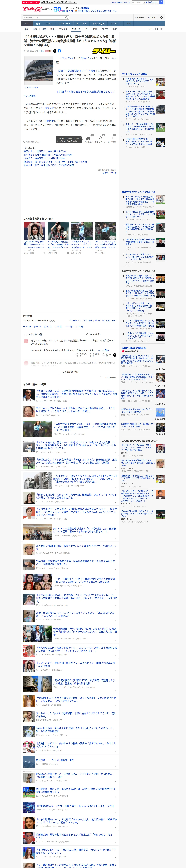The image size is (186, 868).
Task: Click the ログイン link in header
Action: (x=70, y=11)
